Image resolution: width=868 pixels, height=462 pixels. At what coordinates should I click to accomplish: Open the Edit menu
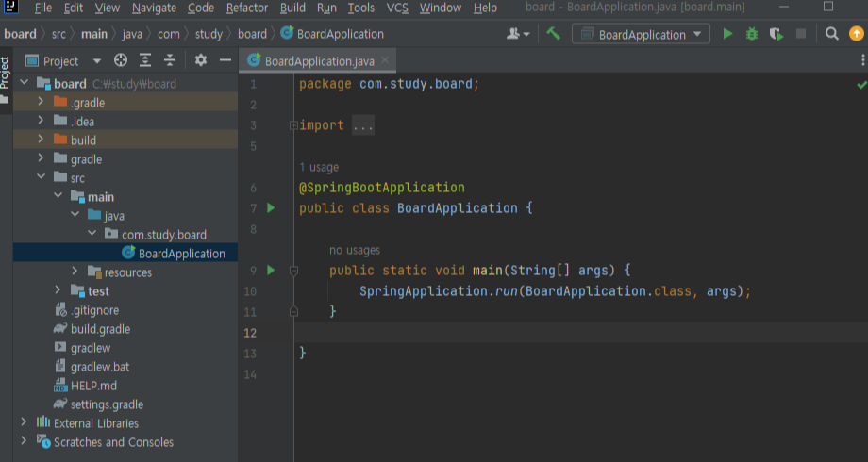73,8
